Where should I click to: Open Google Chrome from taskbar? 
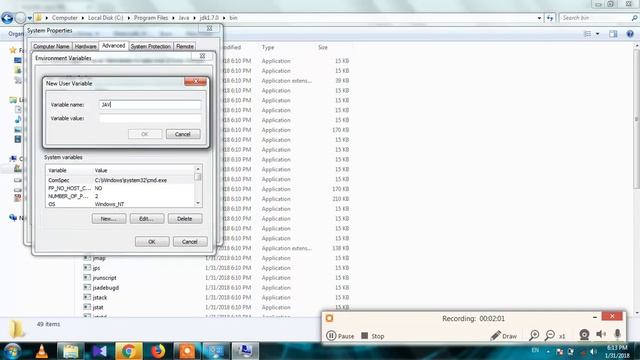point(129,351)
